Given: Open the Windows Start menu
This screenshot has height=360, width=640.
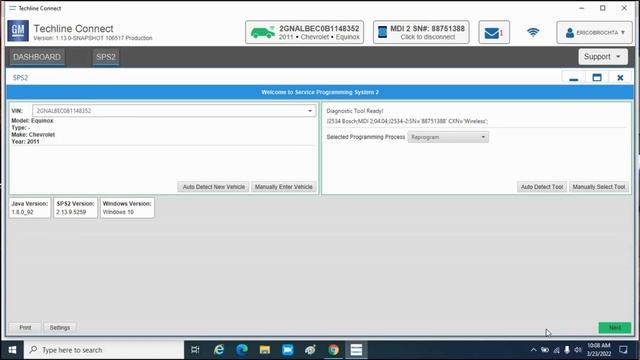Looking at the screenshot, I should pyautogui.click(x=12, y=350).
